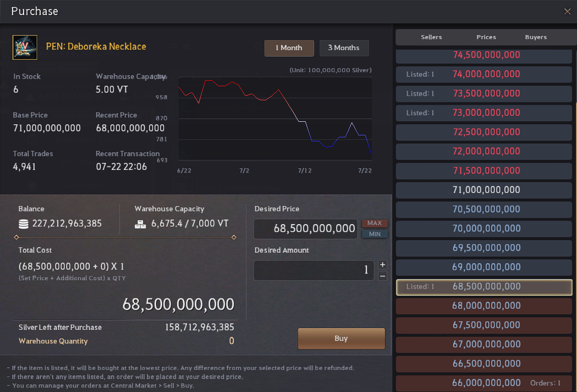Click the Desired Amount input field

coord(314,270)
